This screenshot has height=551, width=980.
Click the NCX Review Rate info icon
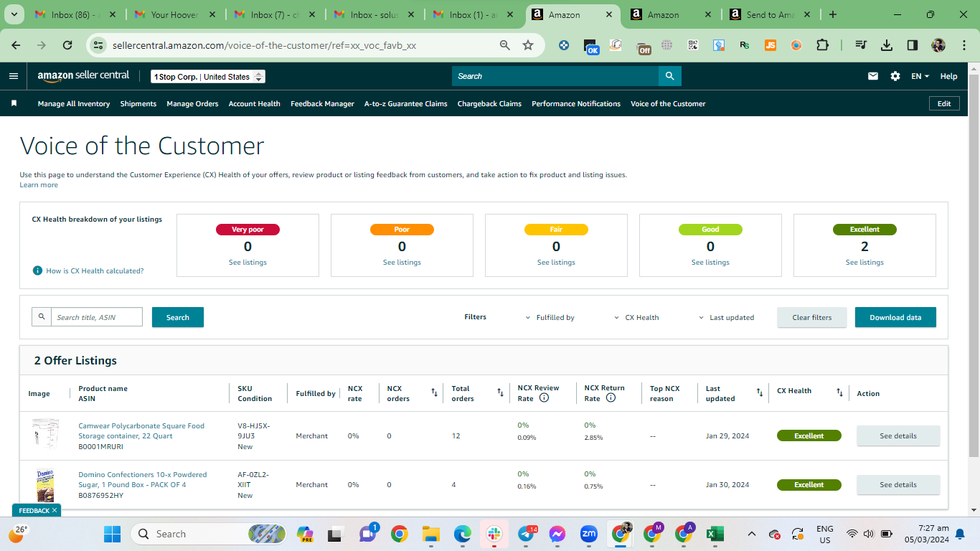pyautogui.click(x=544, y=397)
